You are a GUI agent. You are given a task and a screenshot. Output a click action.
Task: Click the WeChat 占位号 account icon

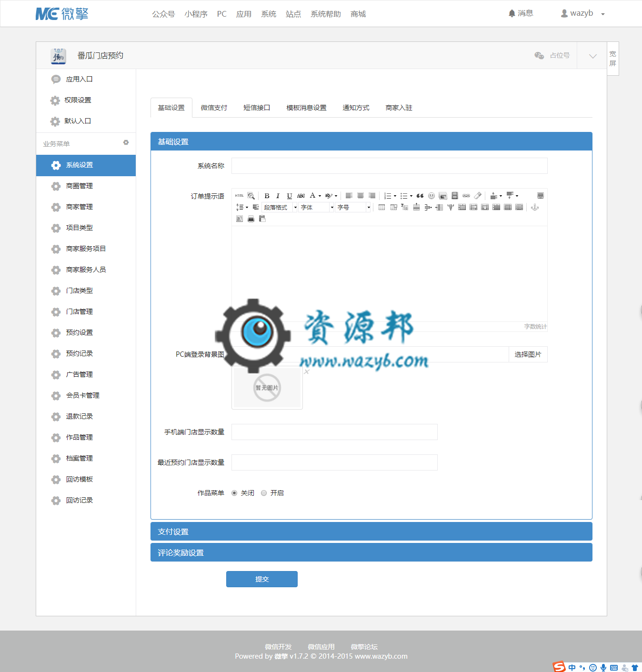click(539, 56)
